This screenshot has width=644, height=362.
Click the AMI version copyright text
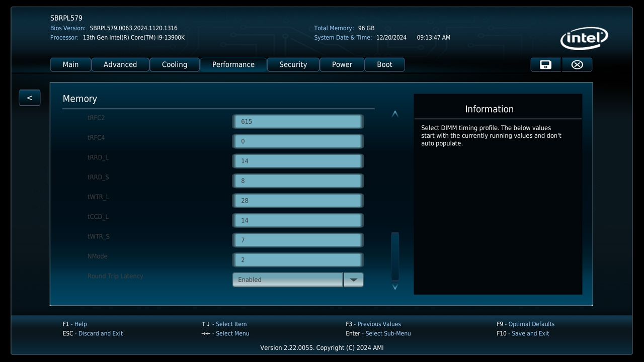322,348
